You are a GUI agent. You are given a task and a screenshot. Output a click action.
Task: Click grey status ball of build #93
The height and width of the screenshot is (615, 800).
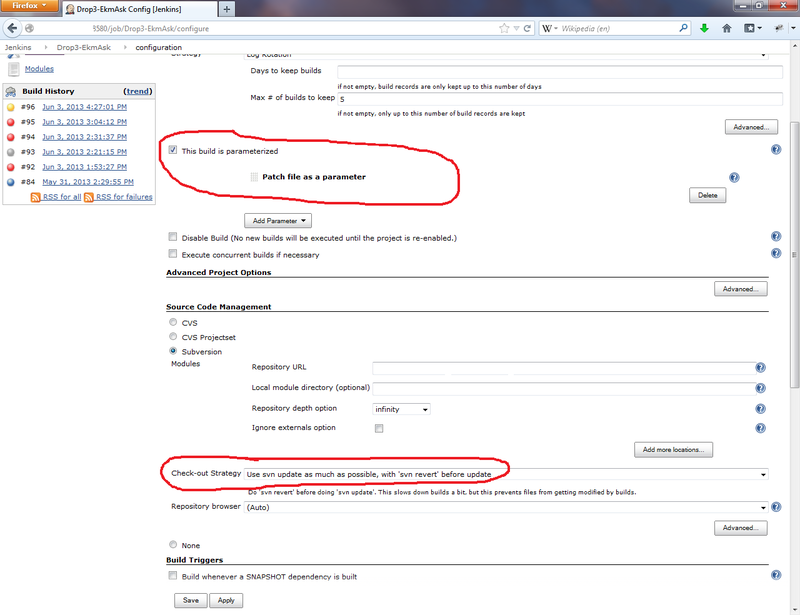[x=11, y=152]
